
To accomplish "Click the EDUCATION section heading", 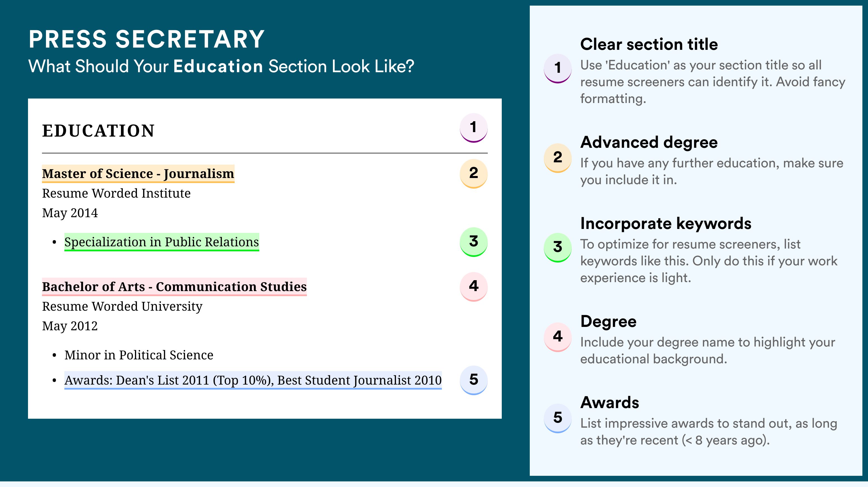I will [98, 131].
